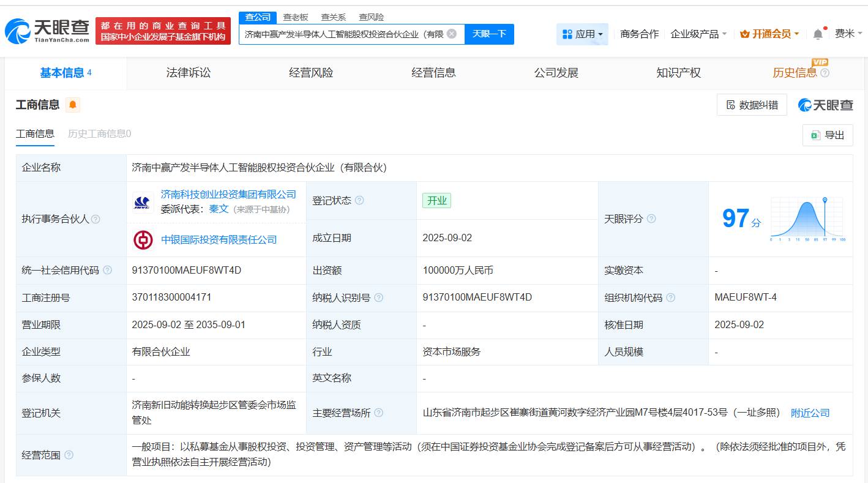Open the notification bell in the top bar

[x=818, y=34]
